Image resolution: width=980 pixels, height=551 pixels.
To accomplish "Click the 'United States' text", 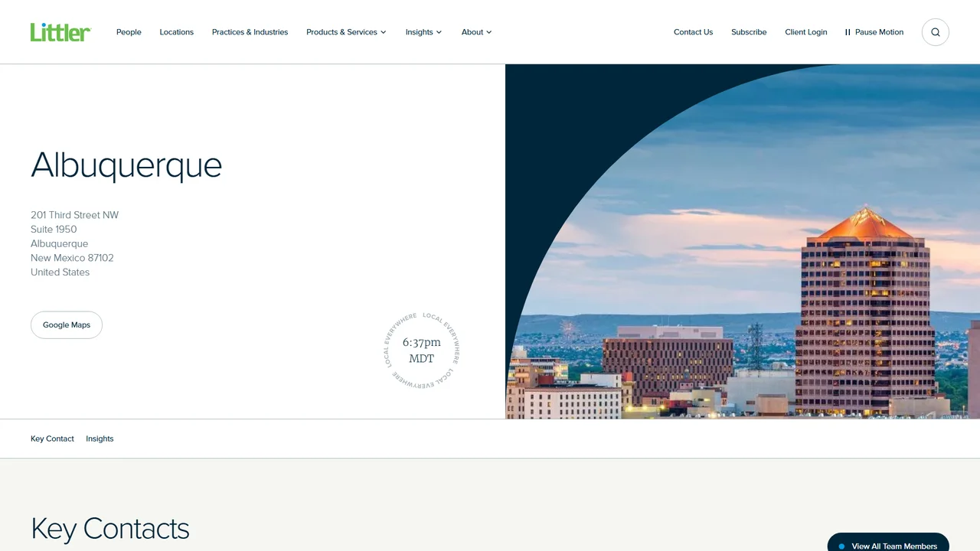I will coord(60,272).
